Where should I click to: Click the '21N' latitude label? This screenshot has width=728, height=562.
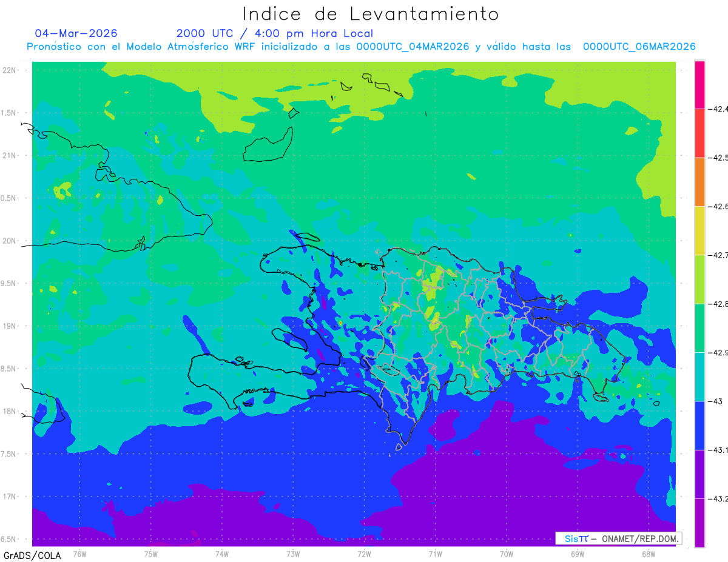(10, 155)
